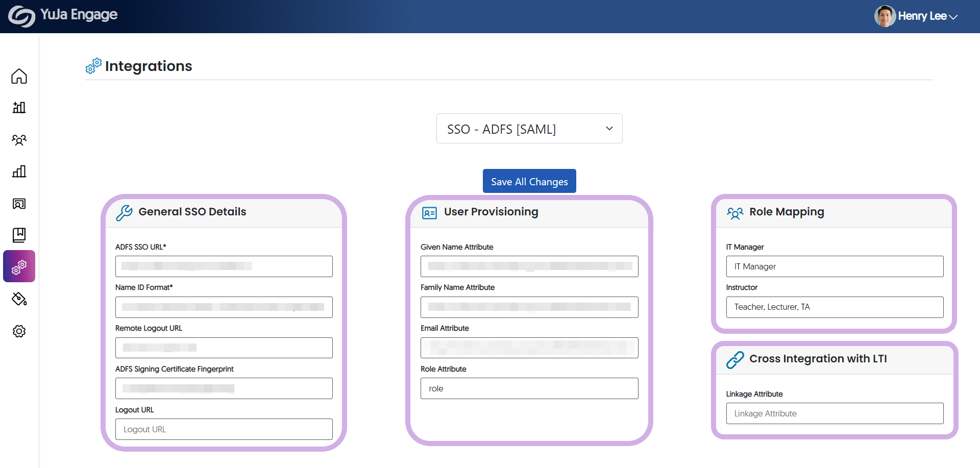Click the Role Attribute field containing role
Viewport: 980px width, 468px height.
click(x=529, y=388)
